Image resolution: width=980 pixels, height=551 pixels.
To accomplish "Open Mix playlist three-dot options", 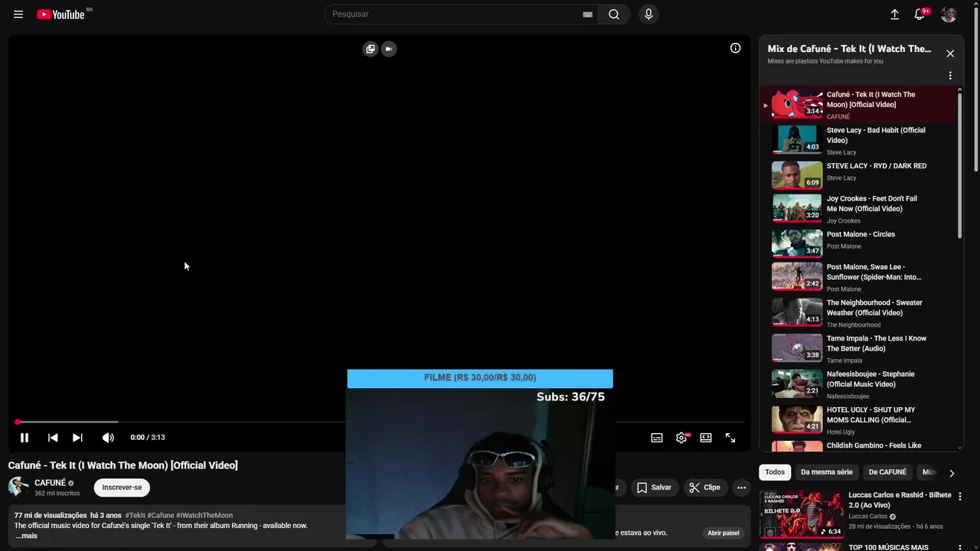I will (x=950, y=76).
